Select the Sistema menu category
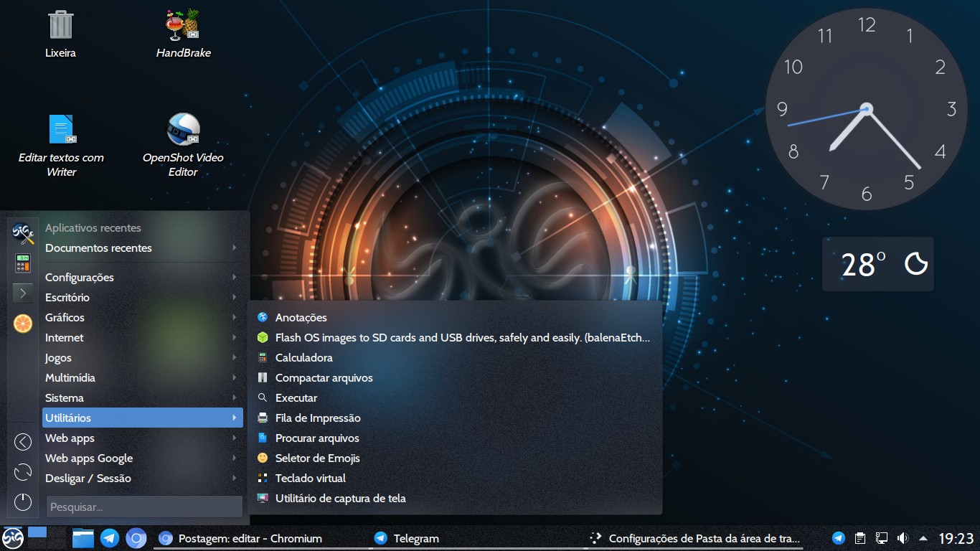The height and width of the screenshot is (551, 980). pyautogui.click(x=65, y=397)
